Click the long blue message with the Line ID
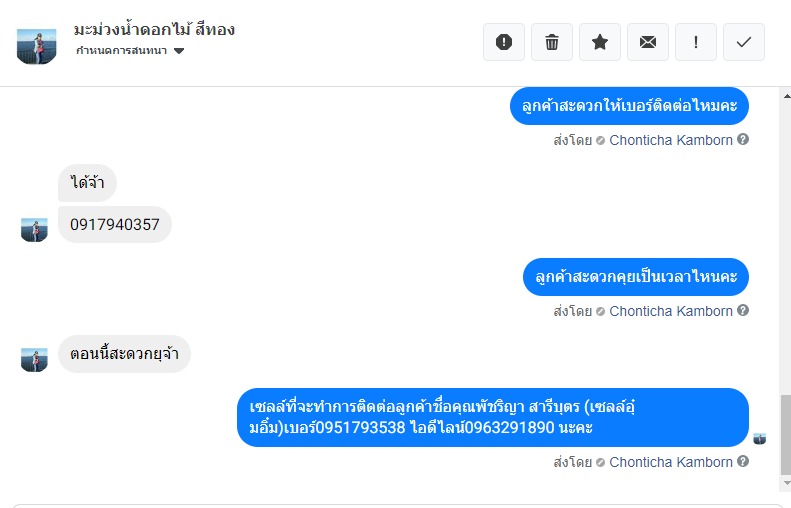This screenshot has width=791, height=508. tap(493, 417)
